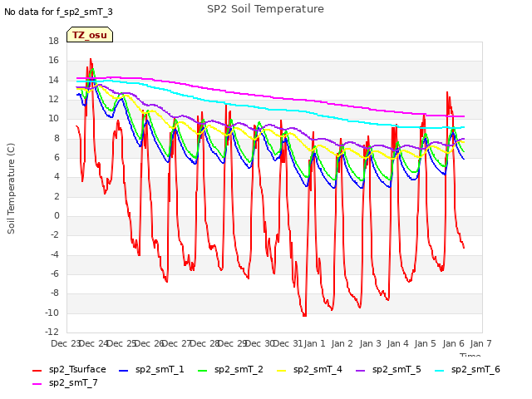Viewport: 532px width, 399px height.
Task: Click the Soil Temperature (C) axis label
Action: point(11,189)
